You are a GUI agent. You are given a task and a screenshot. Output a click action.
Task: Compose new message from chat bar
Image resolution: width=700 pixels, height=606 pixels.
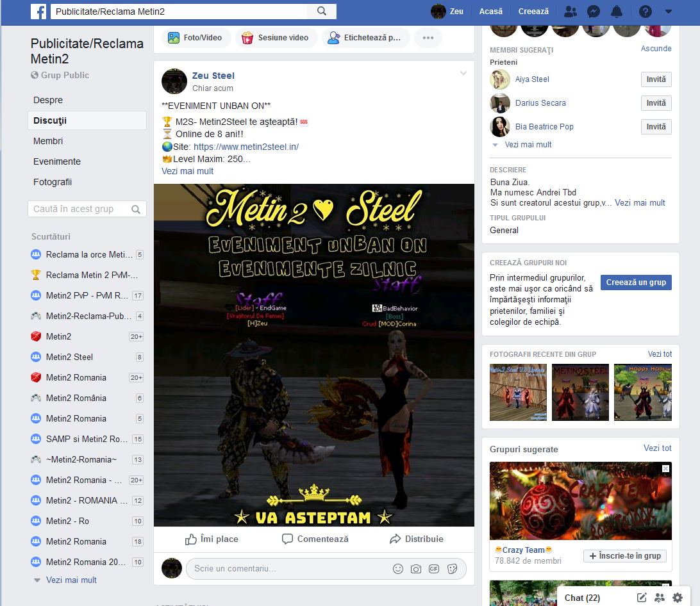tap(642, 598)
